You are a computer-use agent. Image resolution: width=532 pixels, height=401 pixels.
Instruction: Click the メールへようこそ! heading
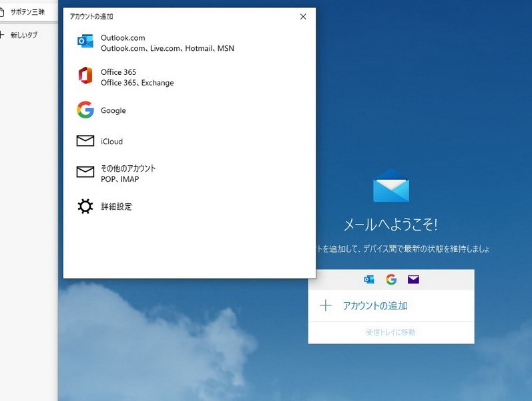[391, 225]
